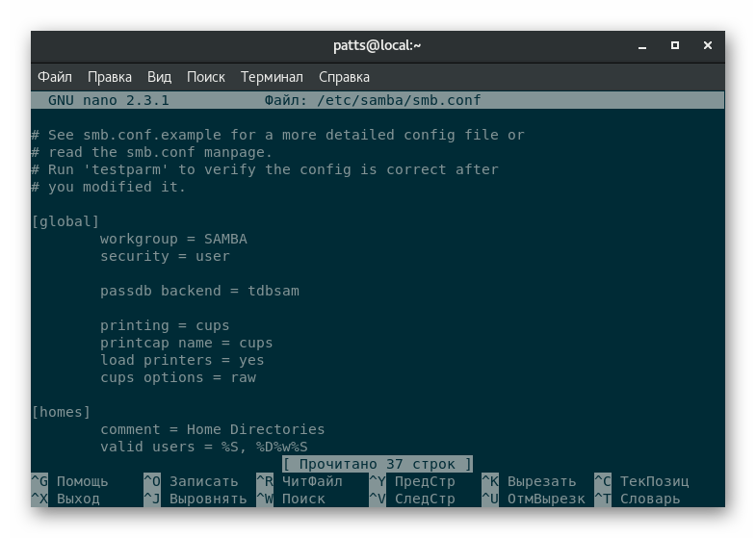Viewport: 756px width, 538px height.
Task: Open the Поиск menu
Action: click(206, 77)
